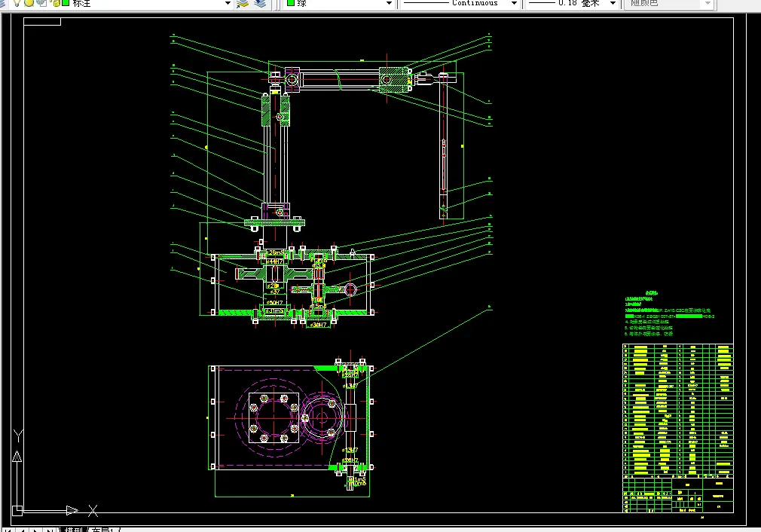
Task: Switch to the 模型 model tab
Action: point(74,530)
